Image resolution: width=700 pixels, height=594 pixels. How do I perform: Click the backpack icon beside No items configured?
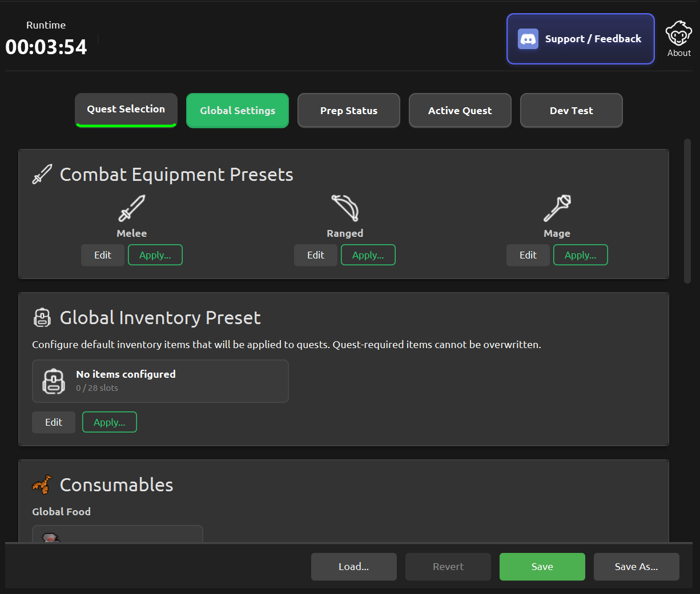54,381
